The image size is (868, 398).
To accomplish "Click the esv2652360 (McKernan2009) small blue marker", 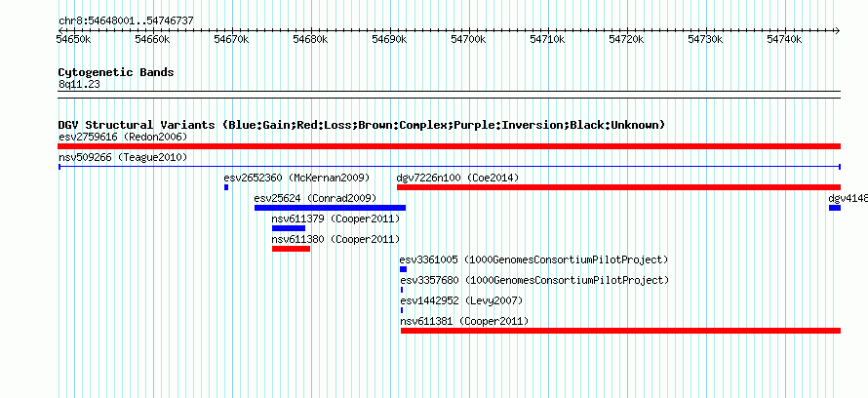I will 226,187.
